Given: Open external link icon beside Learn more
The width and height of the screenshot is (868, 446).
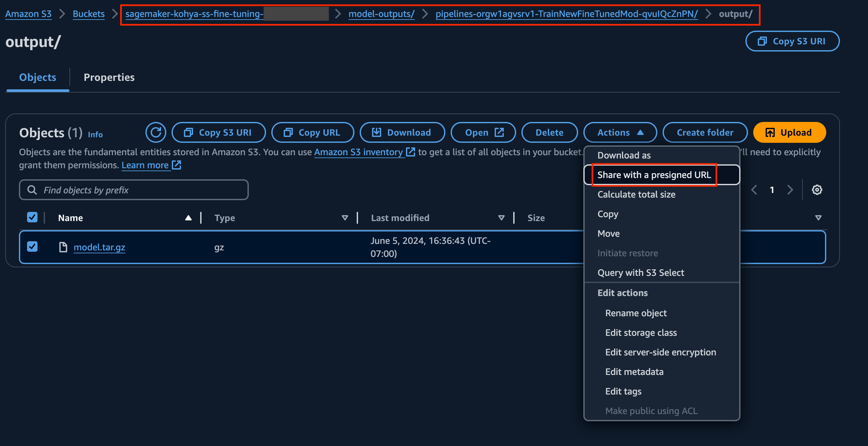Looking at the screenshot, I should 176,165.
